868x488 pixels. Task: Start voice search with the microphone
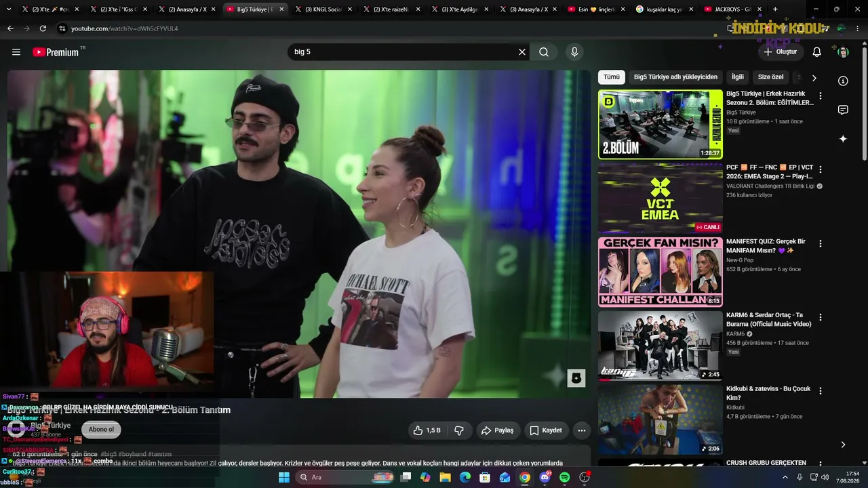574,52
